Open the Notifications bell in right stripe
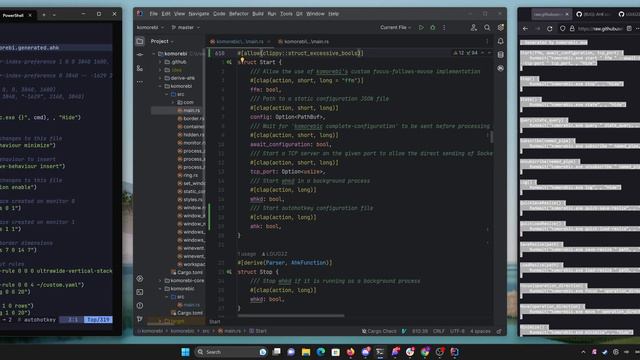640x360 pixels. click(x=500, y=41)
